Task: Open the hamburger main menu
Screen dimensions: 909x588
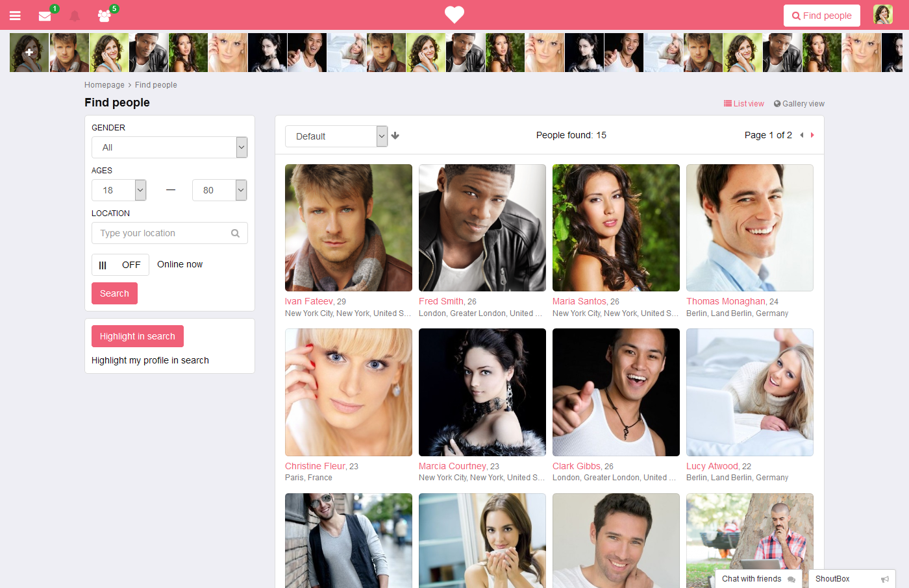Action: pyautogui.click(x=15, y=16)
